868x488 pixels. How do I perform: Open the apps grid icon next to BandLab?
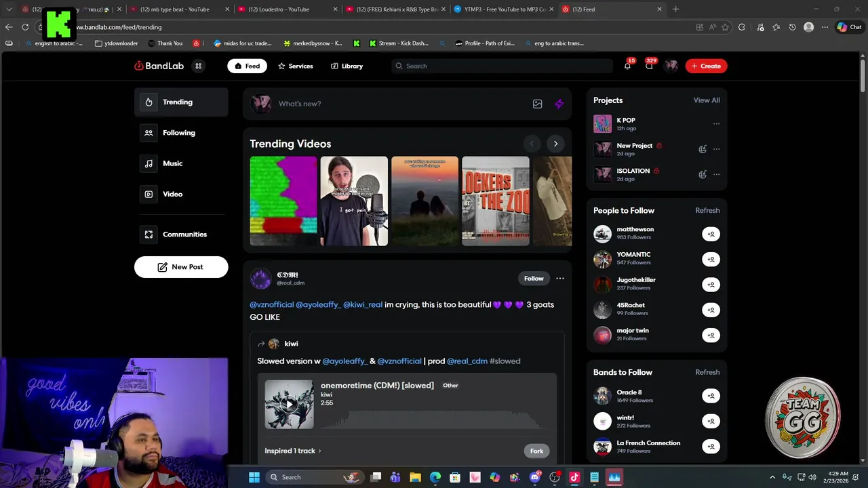coord(198,66)
